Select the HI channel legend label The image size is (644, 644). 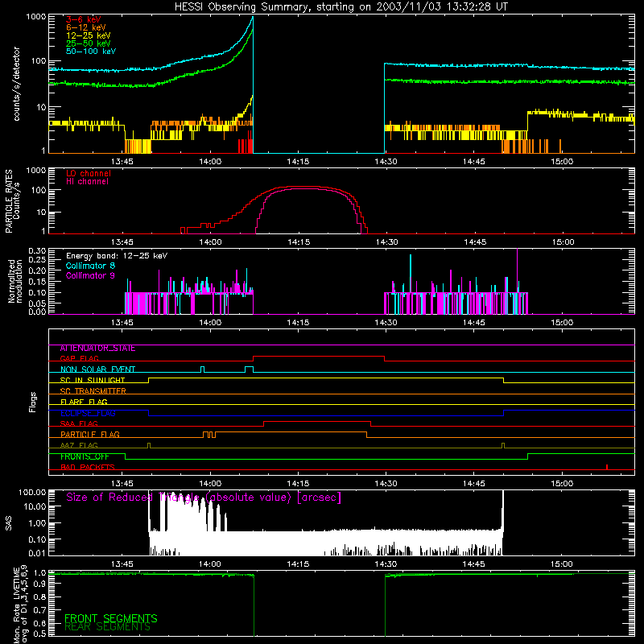click(87, 181)
